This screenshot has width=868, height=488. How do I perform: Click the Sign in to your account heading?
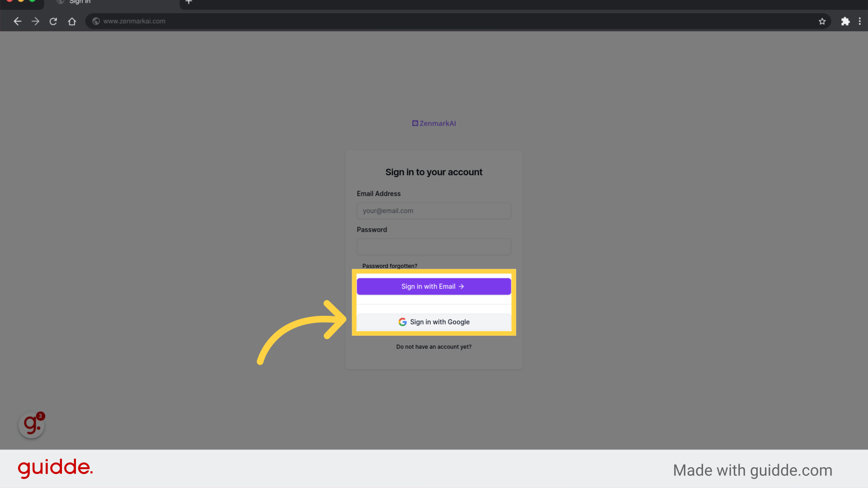[x=434, y=172]
